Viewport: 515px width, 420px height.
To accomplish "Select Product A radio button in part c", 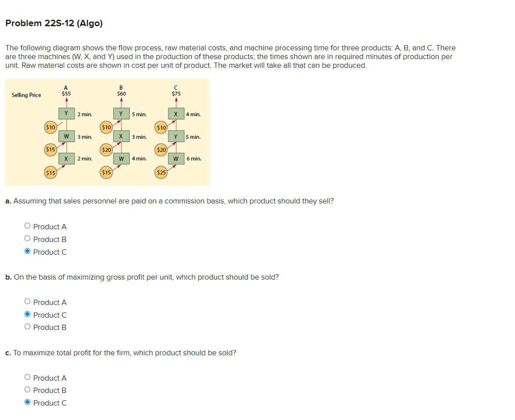I will 27,377.
